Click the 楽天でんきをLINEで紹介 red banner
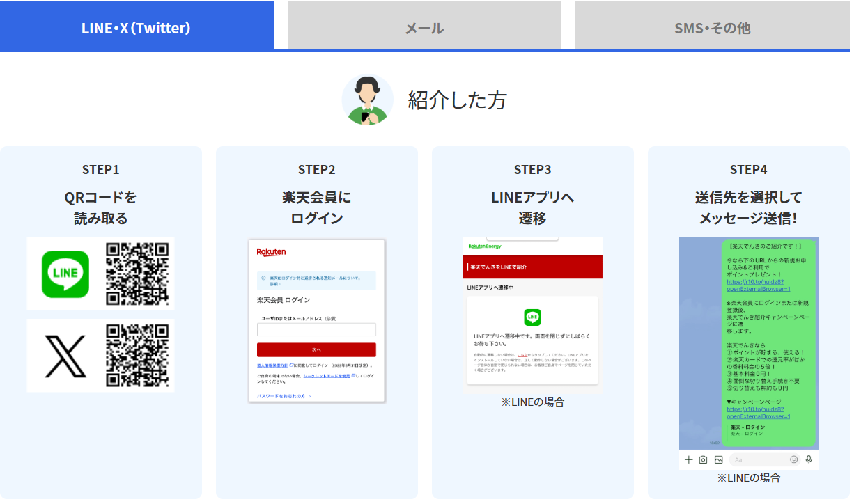 [x=533, y=267]
